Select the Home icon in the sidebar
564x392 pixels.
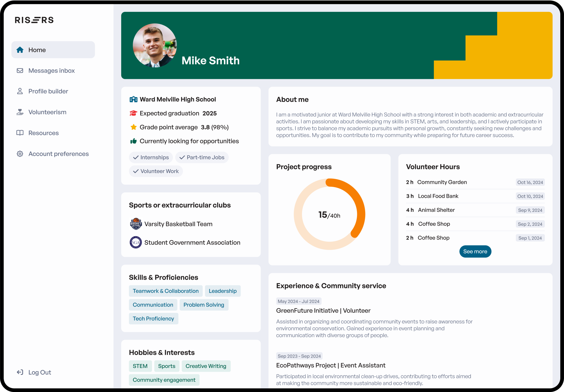20,50
